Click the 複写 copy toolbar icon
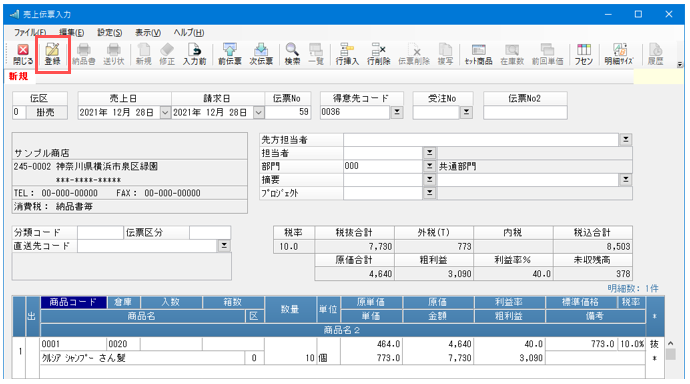The width and height of the screenshot is (690, 384). click(x=445, y=55)
